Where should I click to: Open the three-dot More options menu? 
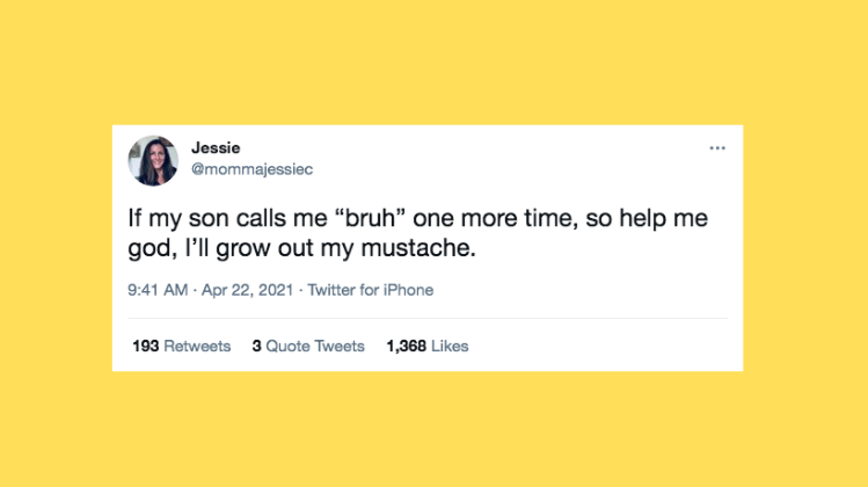point(717,148)
